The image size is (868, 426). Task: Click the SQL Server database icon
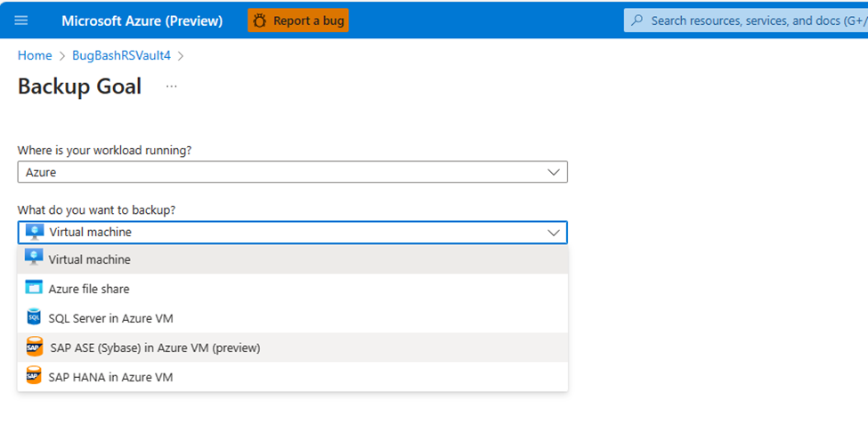34,317
